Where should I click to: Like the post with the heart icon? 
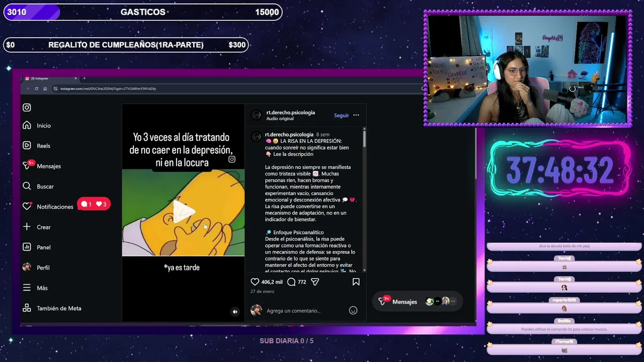(x=255, y=282)
